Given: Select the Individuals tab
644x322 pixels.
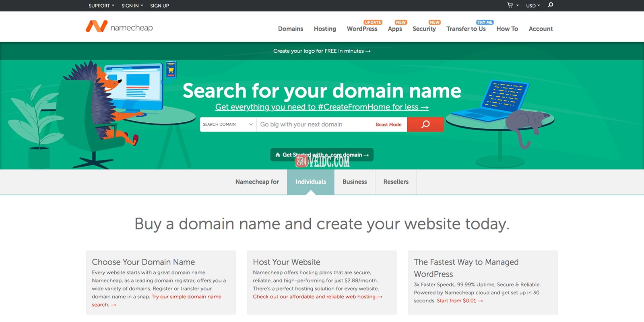Looking at the screenshot, I should 311,182.
